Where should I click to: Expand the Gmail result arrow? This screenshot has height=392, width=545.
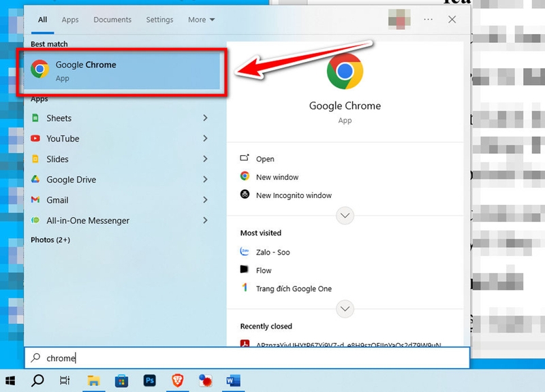coord(206,199)
